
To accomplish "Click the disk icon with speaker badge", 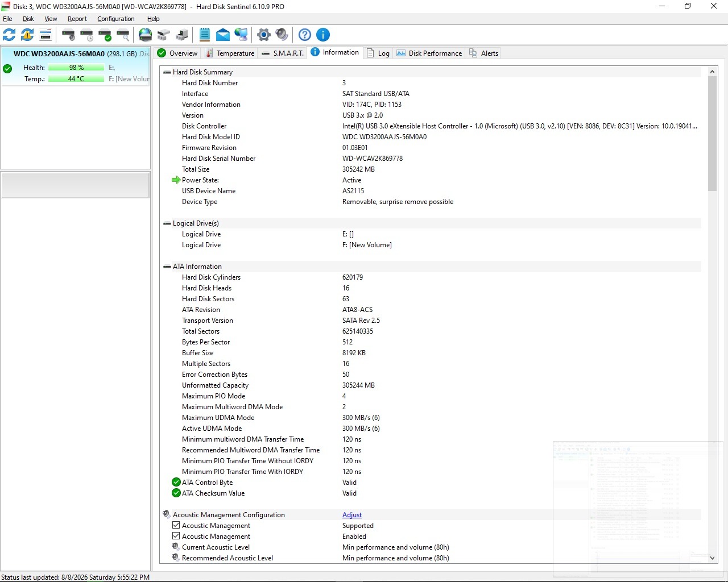I will 68,35.
